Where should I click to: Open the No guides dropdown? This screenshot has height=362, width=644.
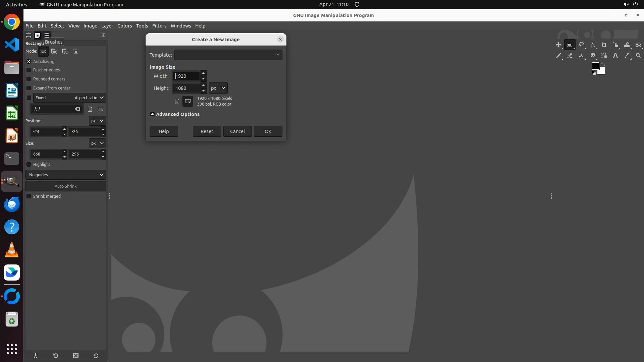pos(66,175)
